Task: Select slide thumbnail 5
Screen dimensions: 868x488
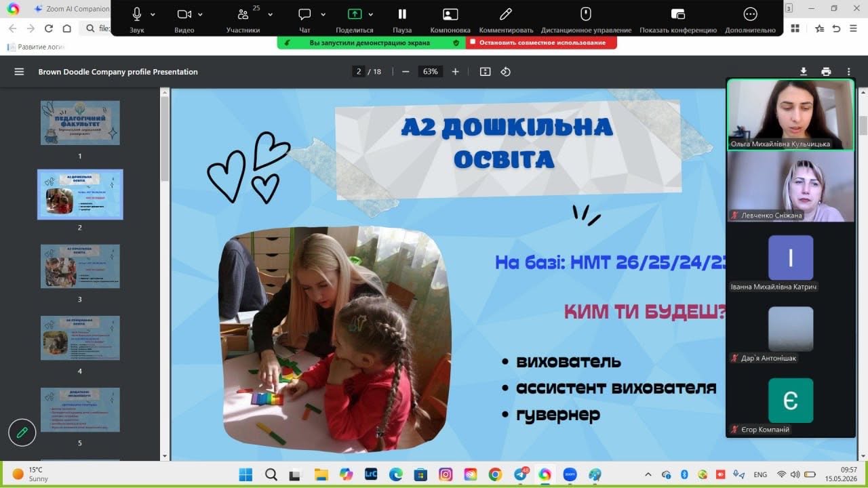Action: (x=80, y=409)
